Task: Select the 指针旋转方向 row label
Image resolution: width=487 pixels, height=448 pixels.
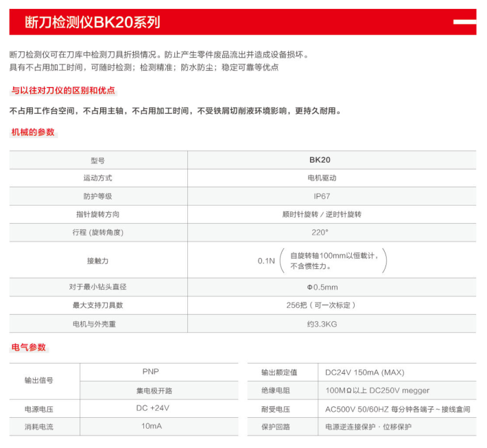Action: 98,214
